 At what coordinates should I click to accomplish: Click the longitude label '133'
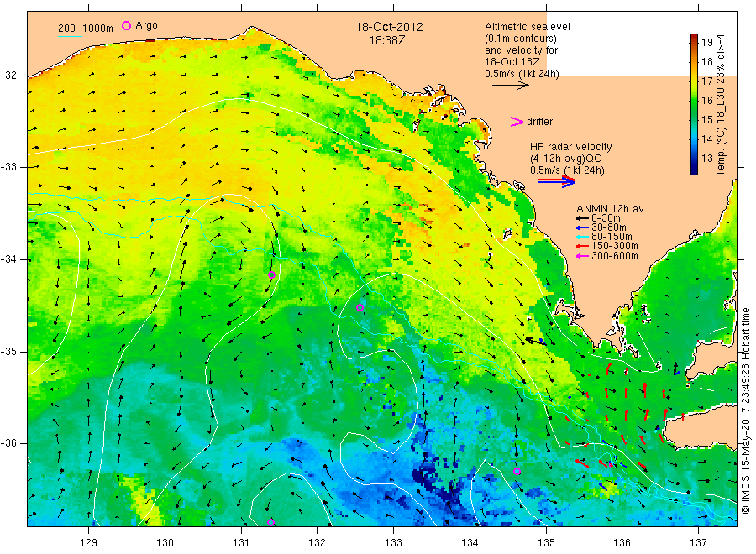[393, 543]
